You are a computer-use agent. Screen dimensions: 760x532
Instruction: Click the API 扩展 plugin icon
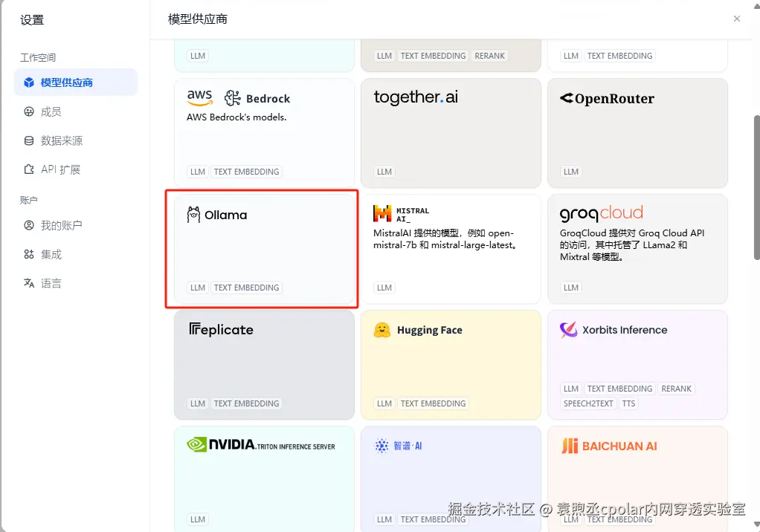click(29, 169)
